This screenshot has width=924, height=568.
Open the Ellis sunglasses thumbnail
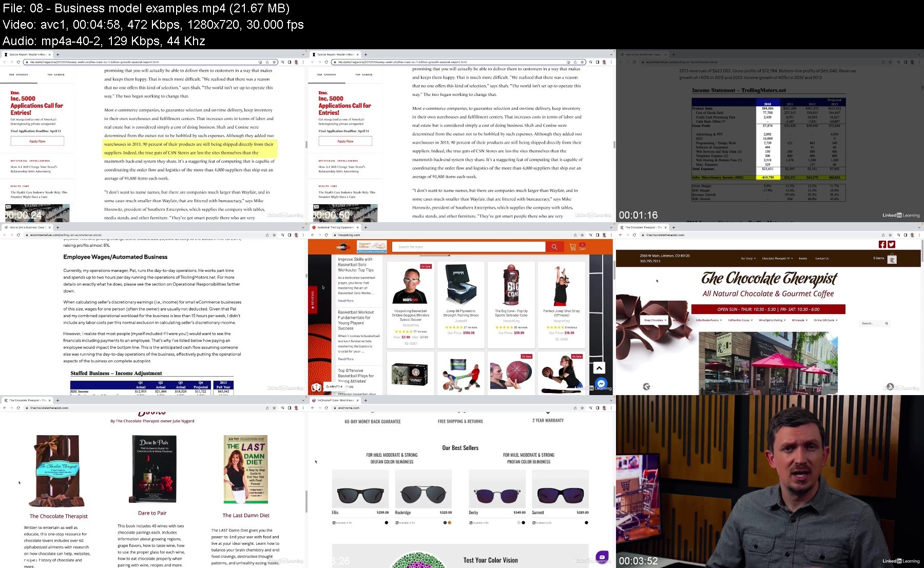tap(360, 489)
